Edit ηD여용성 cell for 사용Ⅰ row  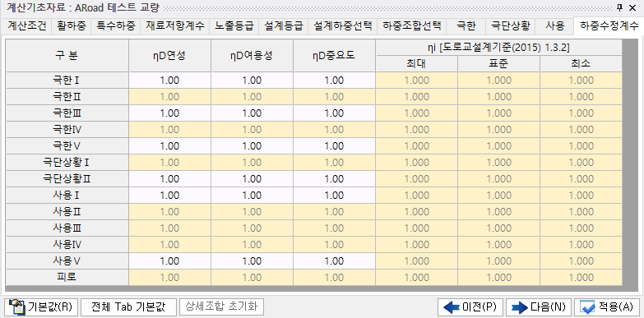252,196
